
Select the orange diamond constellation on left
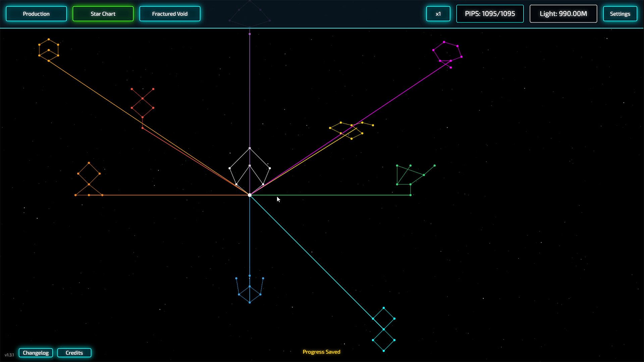tap(89, 178)
